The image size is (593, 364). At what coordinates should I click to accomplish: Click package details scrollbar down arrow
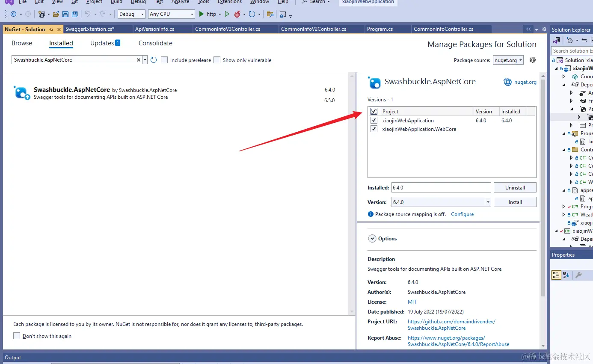click(543, 346)
